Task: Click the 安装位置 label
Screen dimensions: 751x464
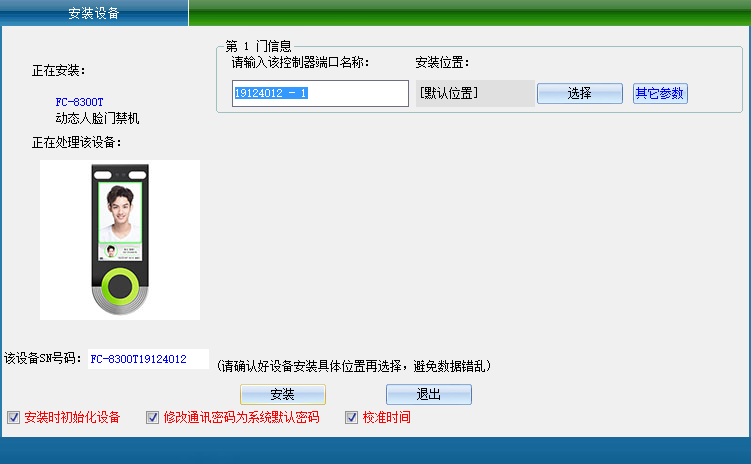Action: [442, 63]
